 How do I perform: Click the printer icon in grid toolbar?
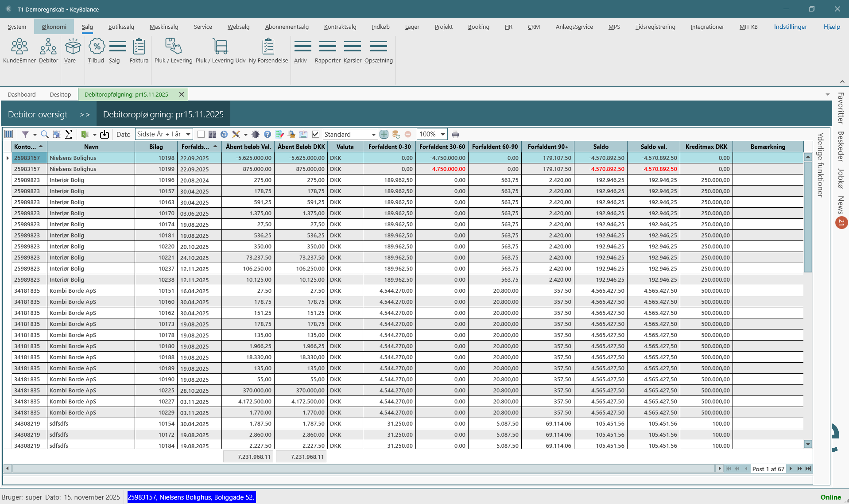[x=455, y=134]
